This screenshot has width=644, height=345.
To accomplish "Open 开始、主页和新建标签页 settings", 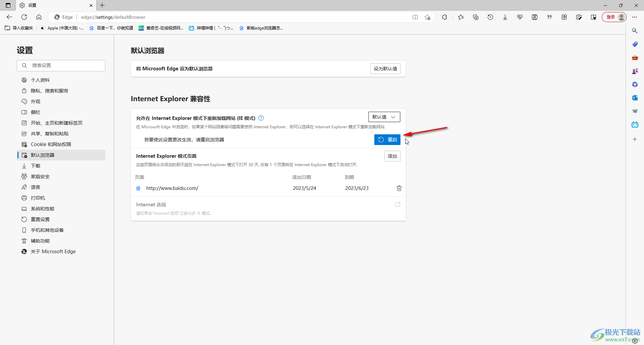I will pos(61,123).
